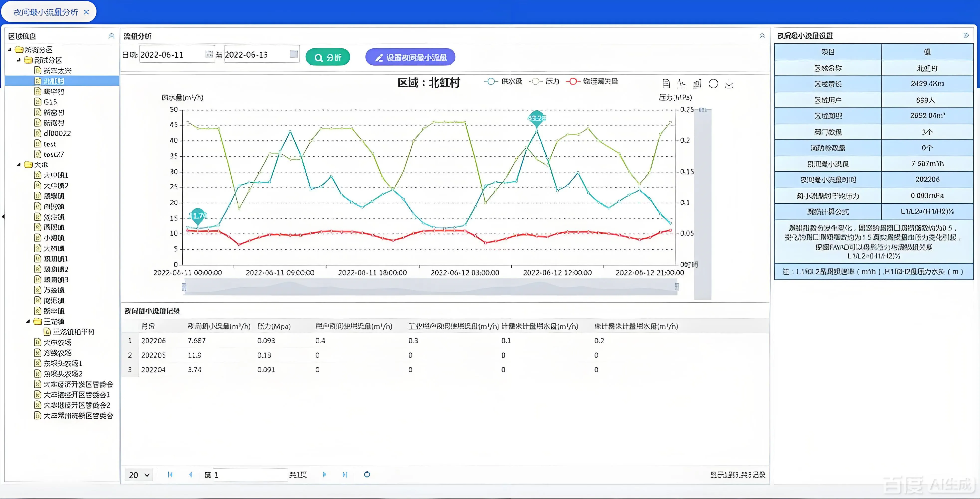Select the G15 tree node
The height and width of the screenshot is (499, 980).
[x=50, y=102]
